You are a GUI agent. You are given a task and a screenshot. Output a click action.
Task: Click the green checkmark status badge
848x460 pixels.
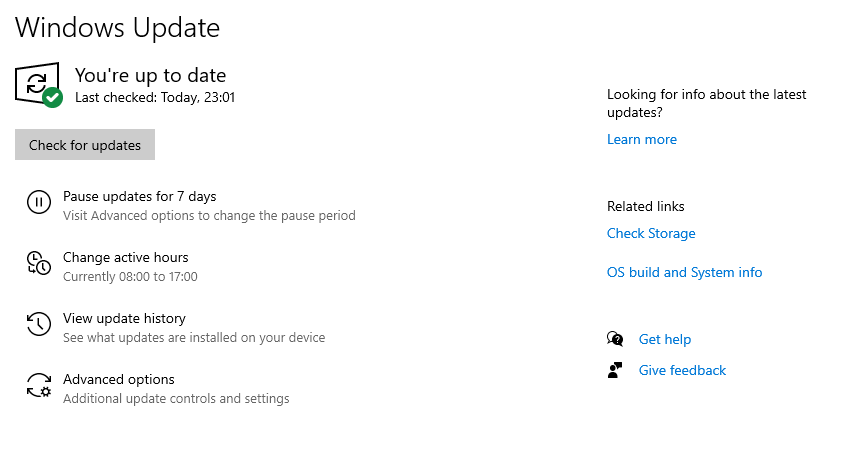coord(52,97)
